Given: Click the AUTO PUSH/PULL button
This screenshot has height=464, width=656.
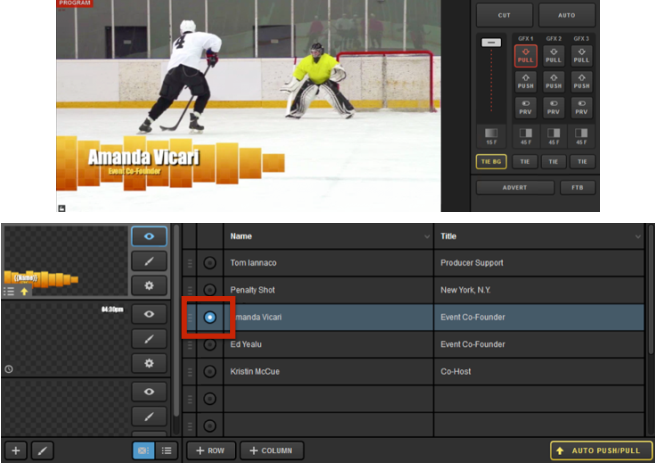Looking at the screenshot, I should (598, 451).
